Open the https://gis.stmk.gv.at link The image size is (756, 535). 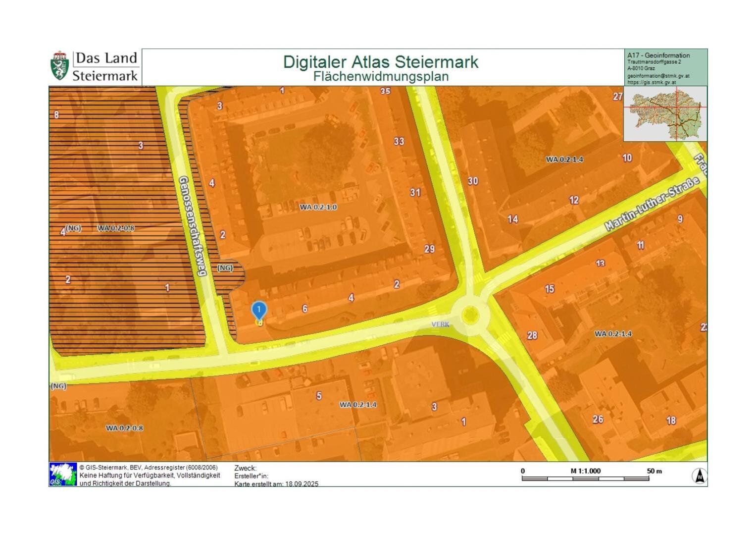pos(651,83)
